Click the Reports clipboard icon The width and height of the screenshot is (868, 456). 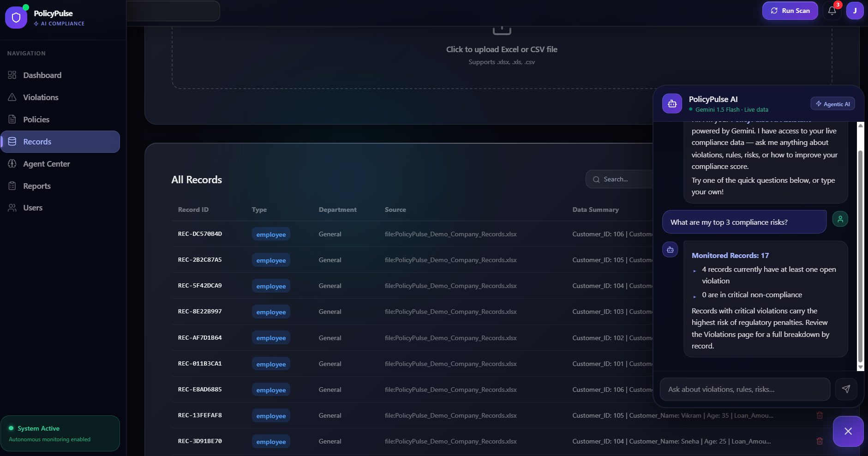point(12,186)
